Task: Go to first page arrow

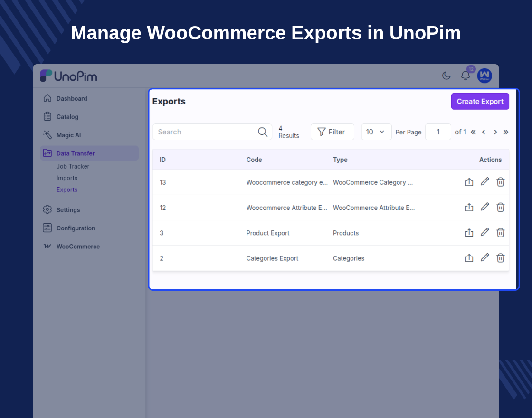Action: (x=473, y=132)
